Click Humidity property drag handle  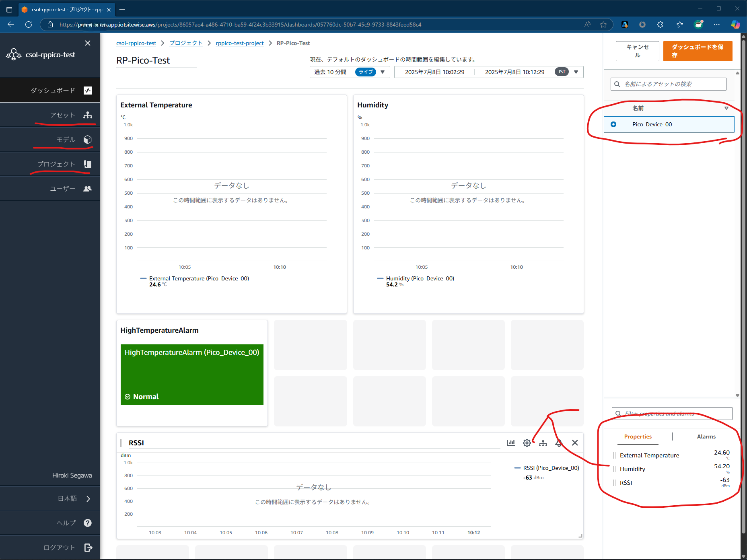point(614,469)
